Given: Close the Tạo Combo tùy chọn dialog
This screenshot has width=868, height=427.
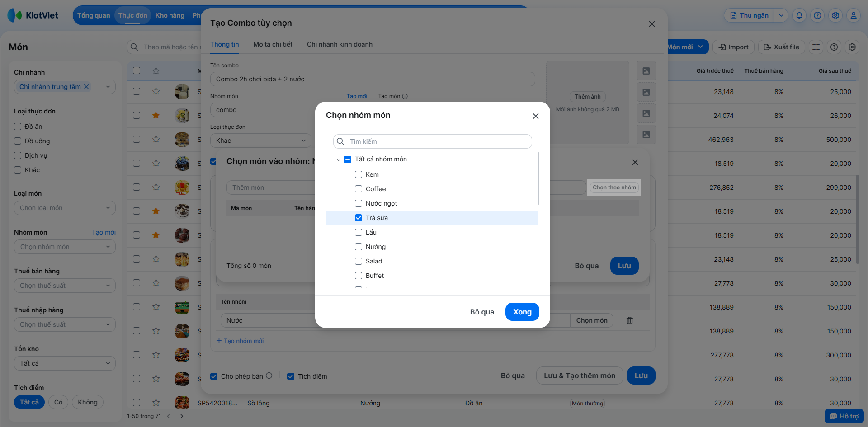Looking at the screenshot, I should point(652,24).
